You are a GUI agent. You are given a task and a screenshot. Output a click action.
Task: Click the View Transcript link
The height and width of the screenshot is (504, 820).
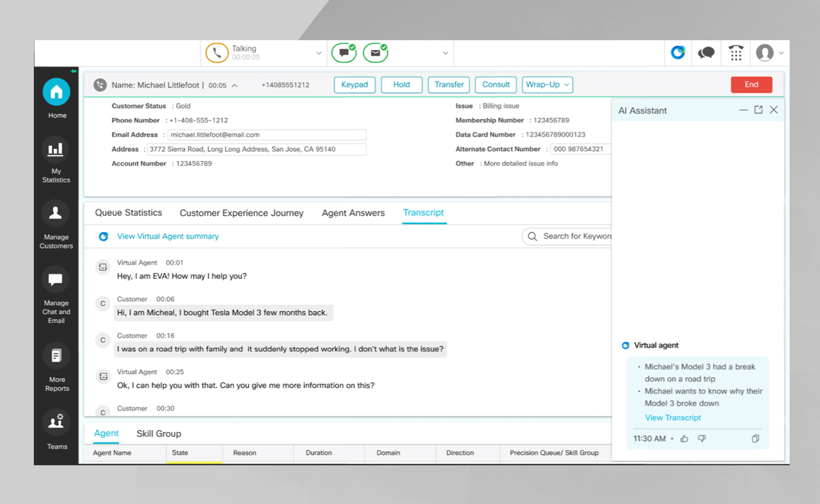673,418
